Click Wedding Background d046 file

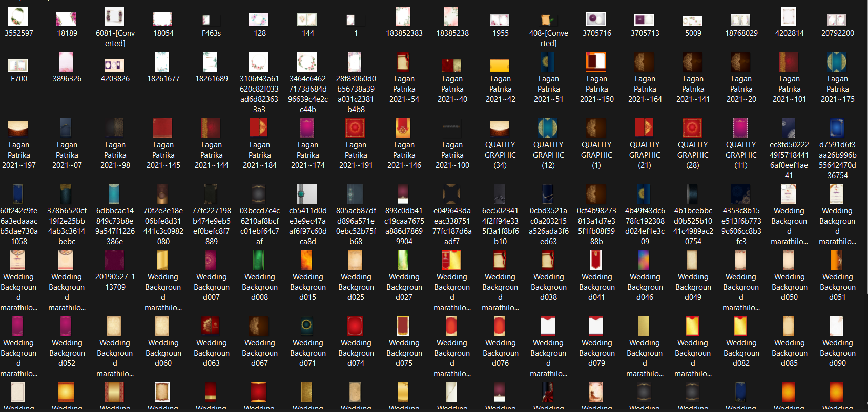pyautogui.click(x=644, y=261)
